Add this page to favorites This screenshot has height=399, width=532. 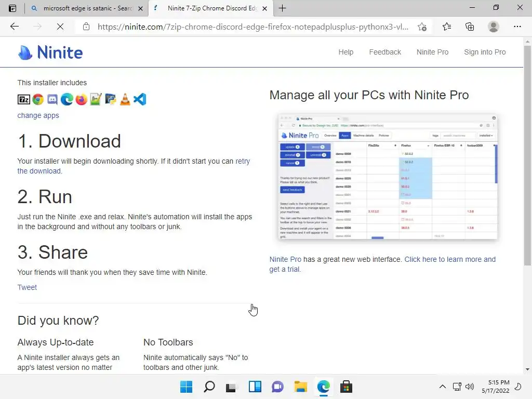coord(422,26)
